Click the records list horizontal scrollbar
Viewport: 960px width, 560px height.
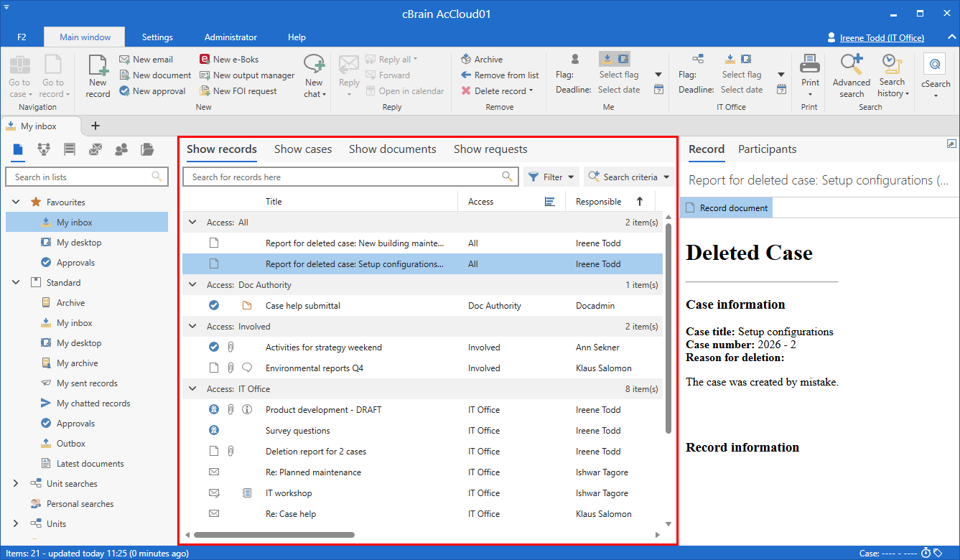pos(274,535)
